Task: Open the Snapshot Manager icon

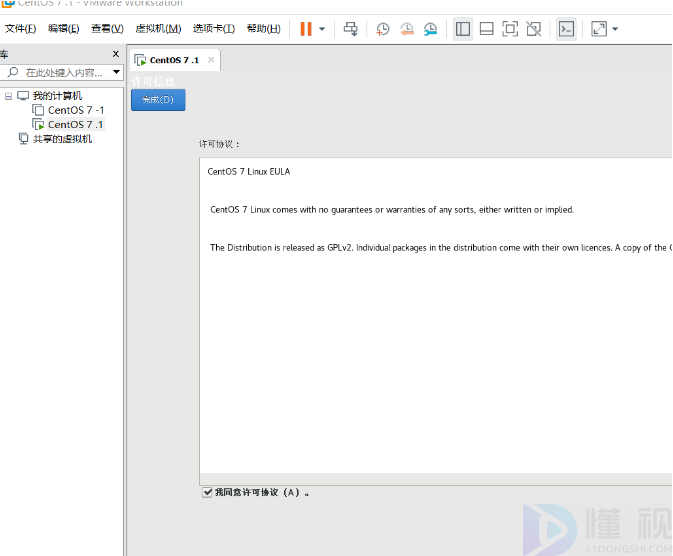Action: coord(430,29)
